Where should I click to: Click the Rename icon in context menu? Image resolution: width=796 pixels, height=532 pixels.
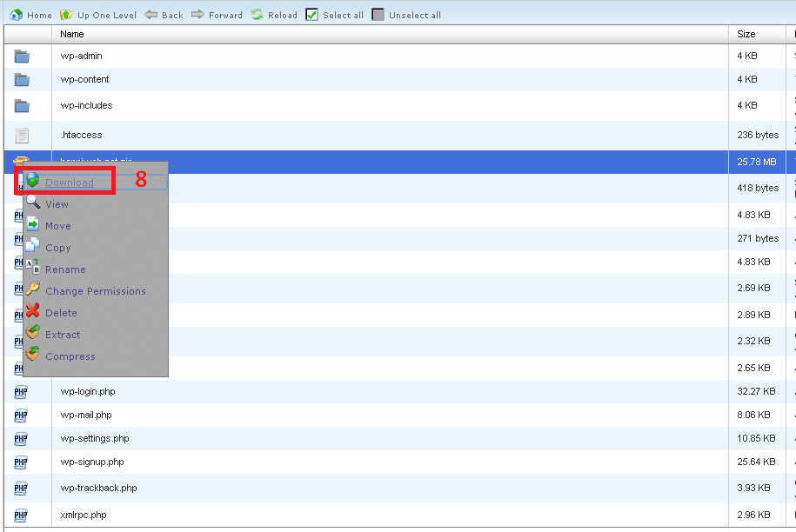(x=33, y=269)
